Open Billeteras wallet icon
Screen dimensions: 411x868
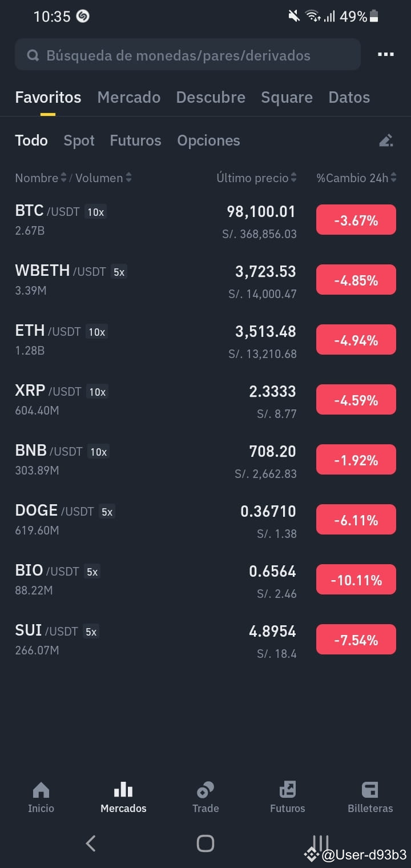click(x=370, y=790)
